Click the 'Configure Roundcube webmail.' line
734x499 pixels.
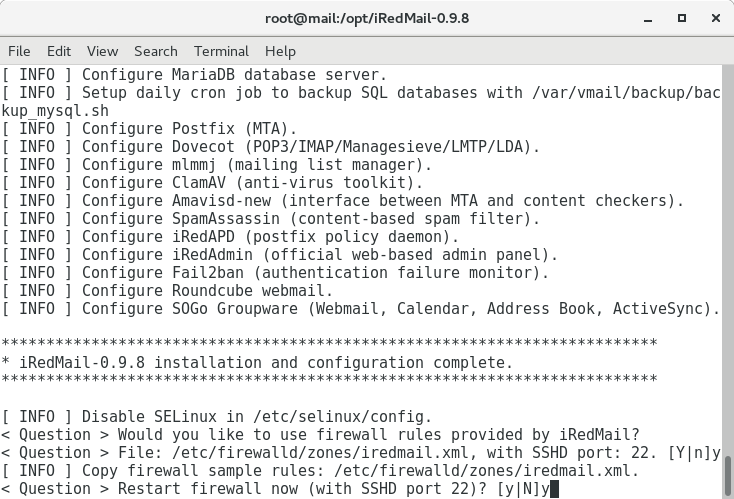click(167, 291)
